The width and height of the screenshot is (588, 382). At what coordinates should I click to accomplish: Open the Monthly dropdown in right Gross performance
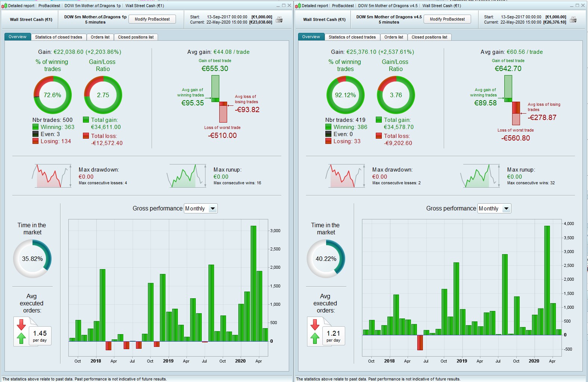click(494, 209)
